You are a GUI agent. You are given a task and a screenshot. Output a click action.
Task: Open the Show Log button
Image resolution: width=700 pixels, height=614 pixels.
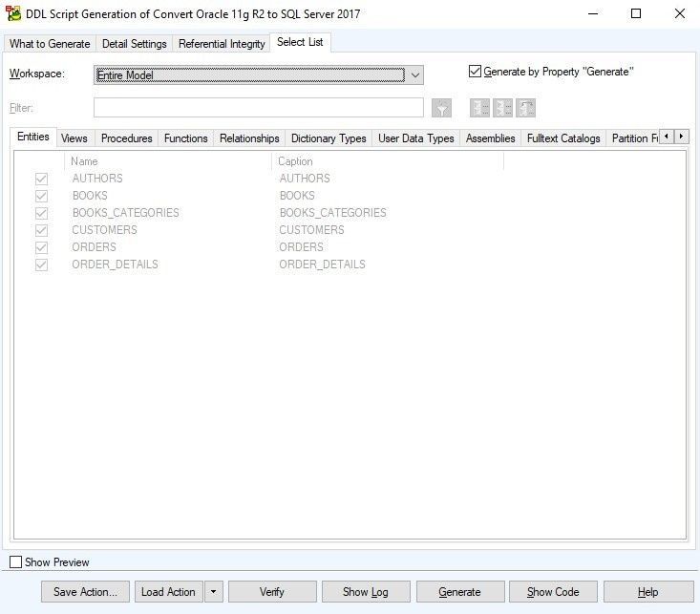366,592
